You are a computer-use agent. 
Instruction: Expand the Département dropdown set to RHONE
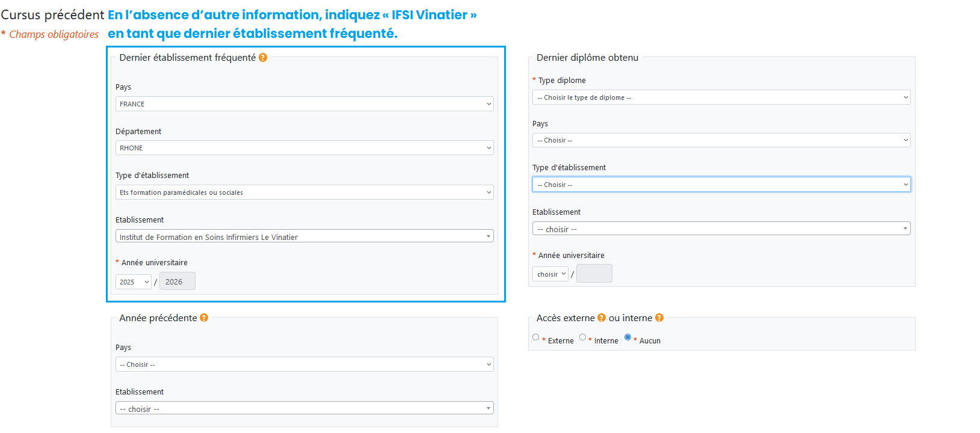pos(304,147)
